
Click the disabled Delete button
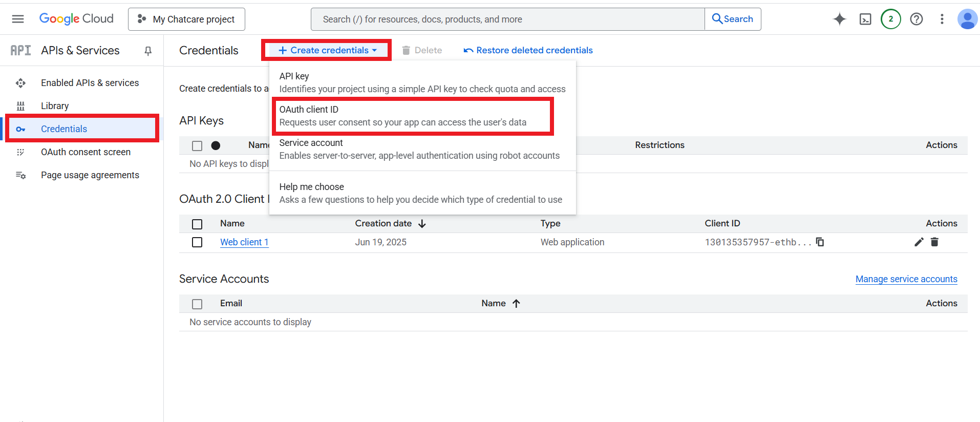422,50
